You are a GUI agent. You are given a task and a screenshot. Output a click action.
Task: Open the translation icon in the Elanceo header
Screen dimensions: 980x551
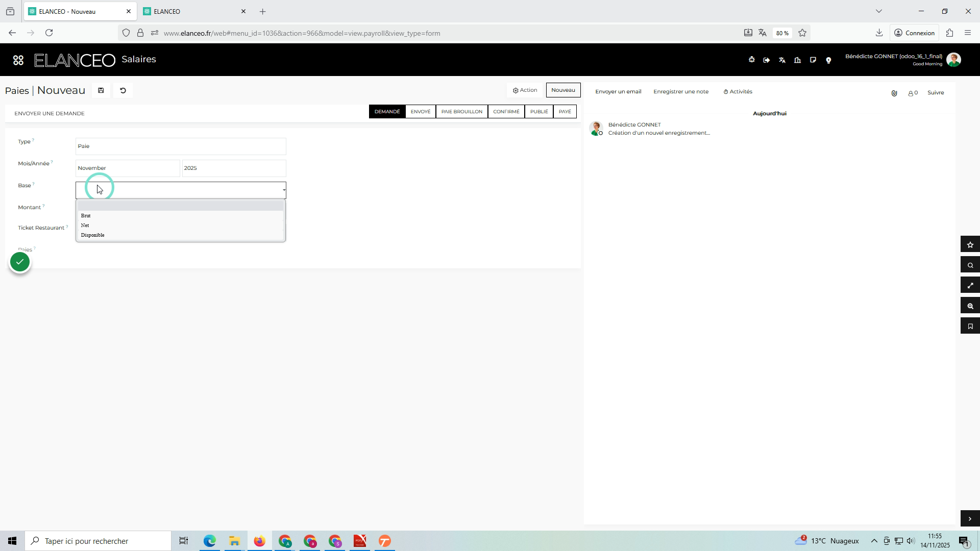click(x=782, y=60)
